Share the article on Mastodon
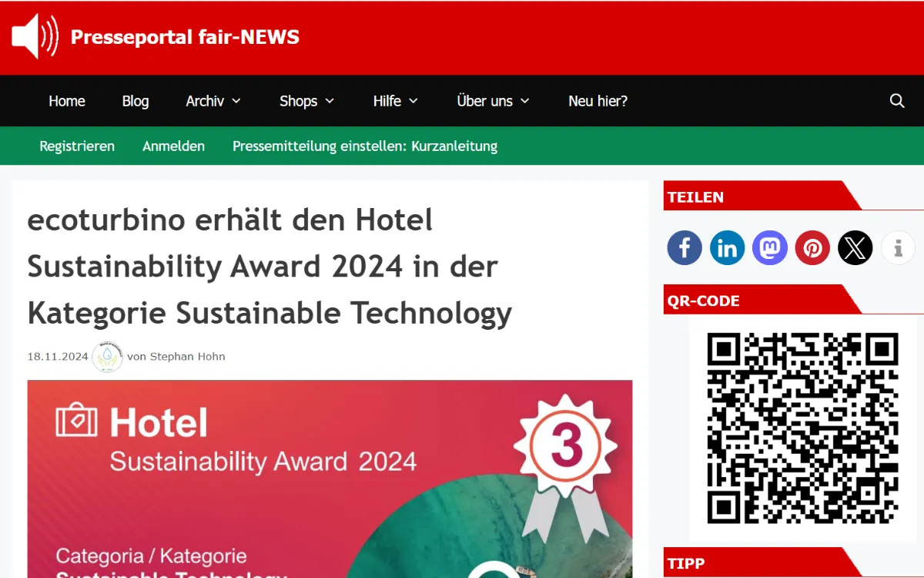 point(769,247)
